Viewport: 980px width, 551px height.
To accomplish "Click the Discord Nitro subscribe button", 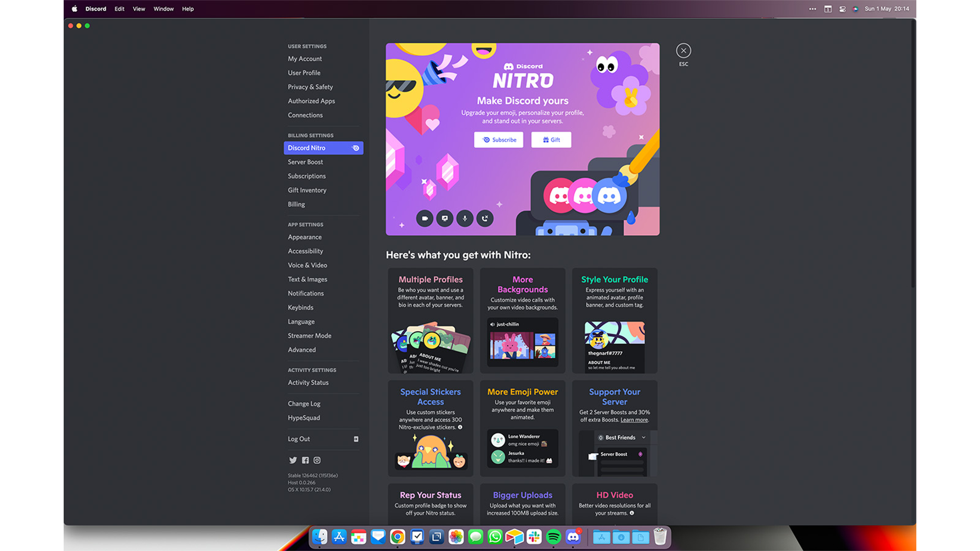I will click(499, 139).
